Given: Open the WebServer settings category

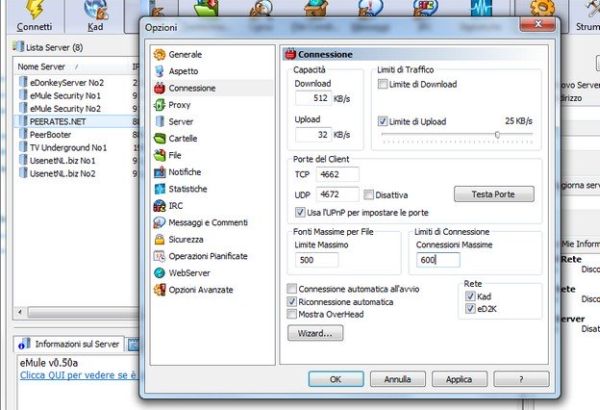Looking at the screenshot, I should coord(182,273).
